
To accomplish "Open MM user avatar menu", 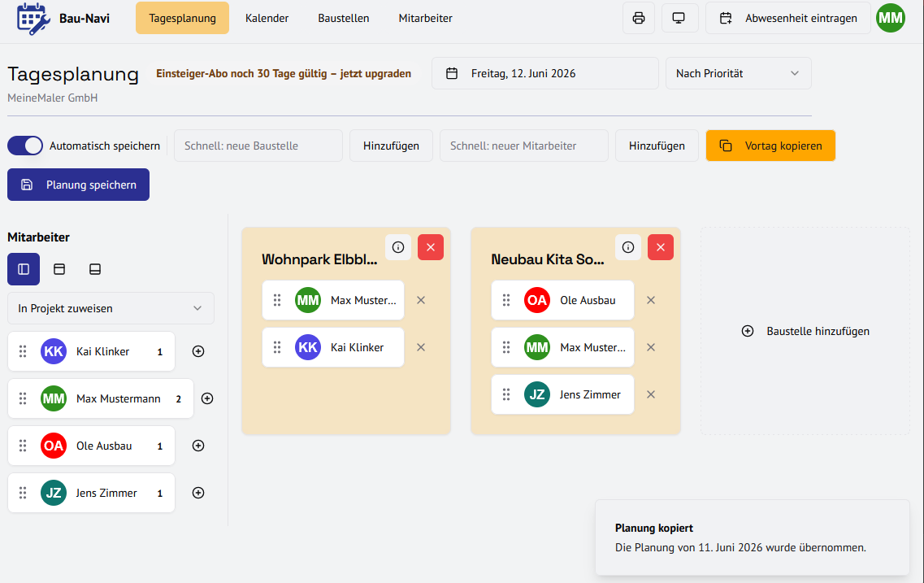I will (x=891, y=18).
